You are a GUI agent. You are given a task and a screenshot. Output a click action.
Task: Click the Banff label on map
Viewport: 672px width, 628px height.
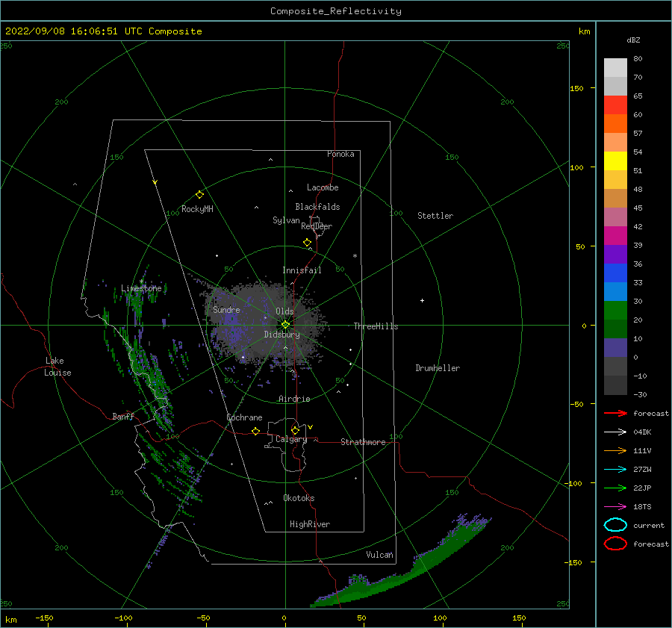[x=123, y=416]
